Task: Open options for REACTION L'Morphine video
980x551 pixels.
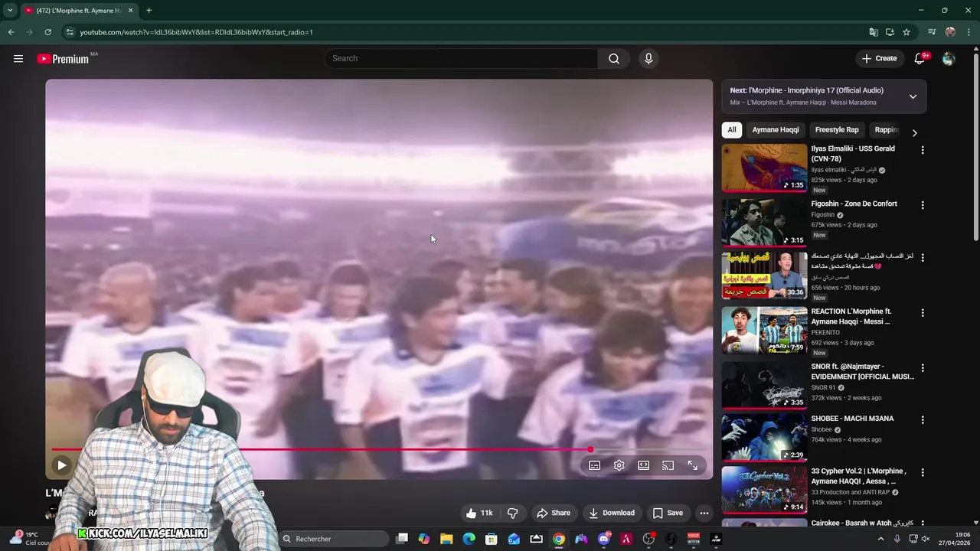Action: 923,313
